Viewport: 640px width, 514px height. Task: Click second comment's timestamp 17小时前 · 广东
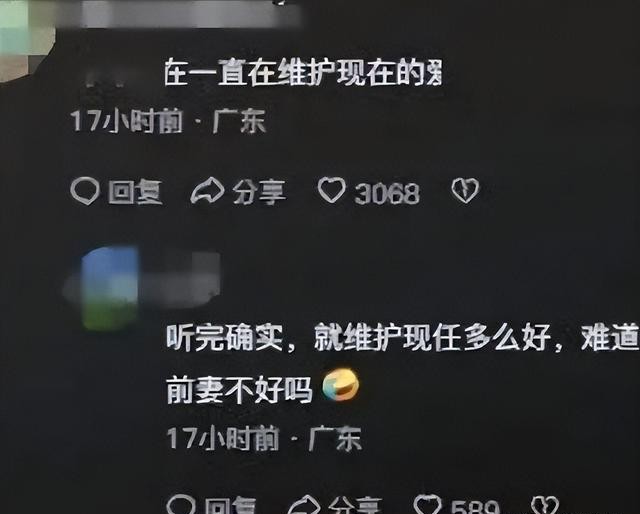coord(264,439)
